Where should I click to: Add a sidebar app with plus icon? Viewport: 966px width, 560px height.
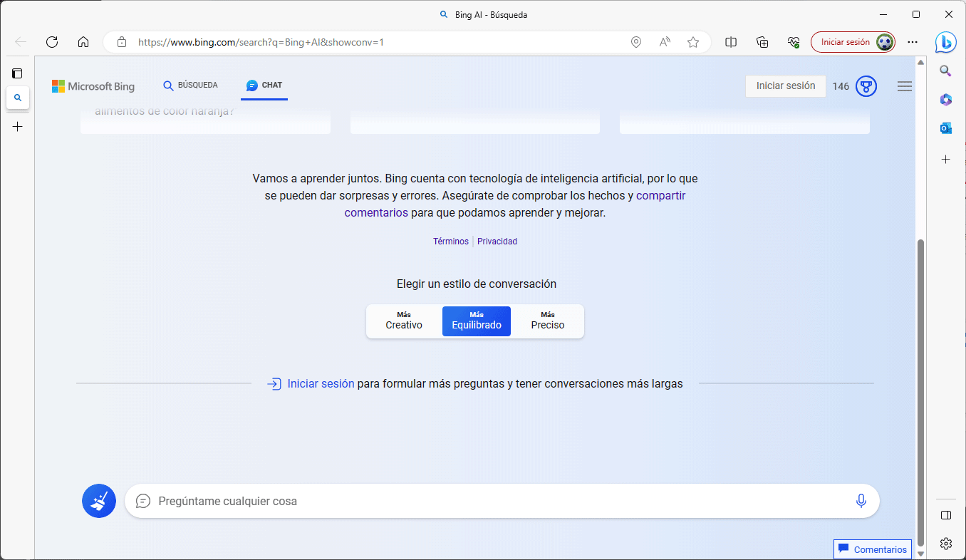click(946, 159)
